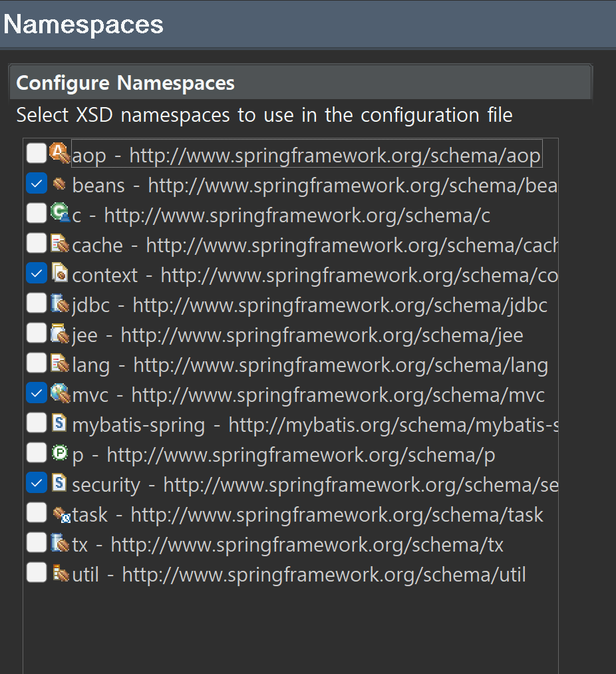
Task: Select the lang schema row text
Action: tap(310, 365)
